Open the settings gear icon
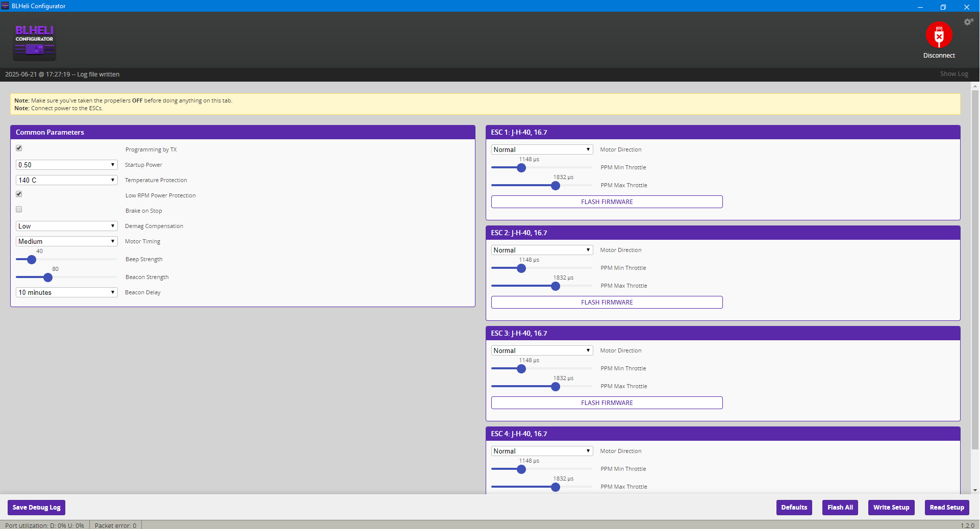Image resolution: width=980 pixels, height=529 pixels. (x=968, y=22)
